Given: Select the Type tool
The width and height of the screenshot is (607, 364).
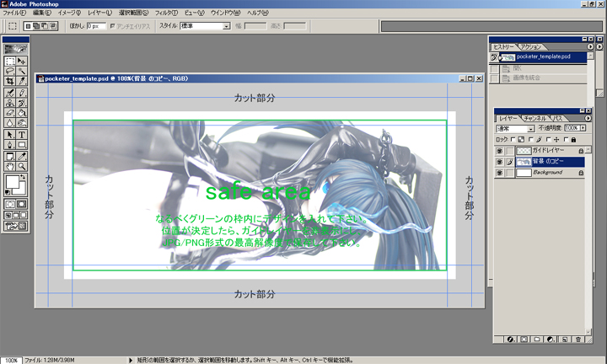Looking at the screenshot, I should 22,135.
